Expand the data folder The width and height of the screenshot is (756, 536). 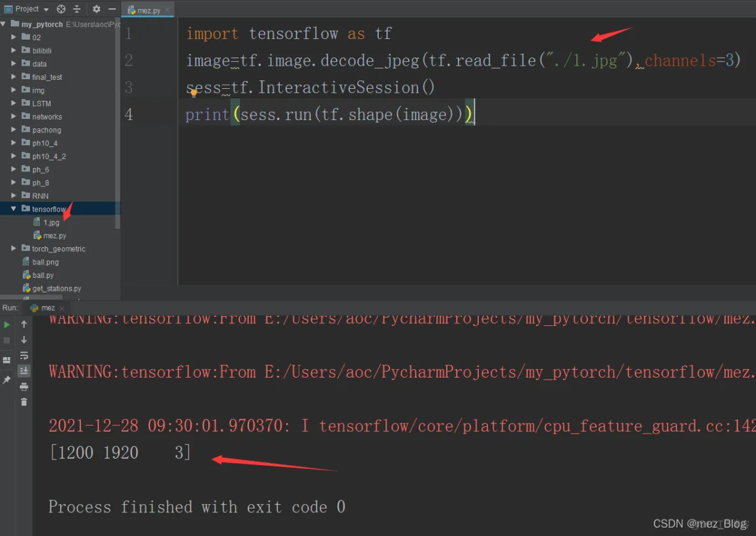tap(13, 63)
